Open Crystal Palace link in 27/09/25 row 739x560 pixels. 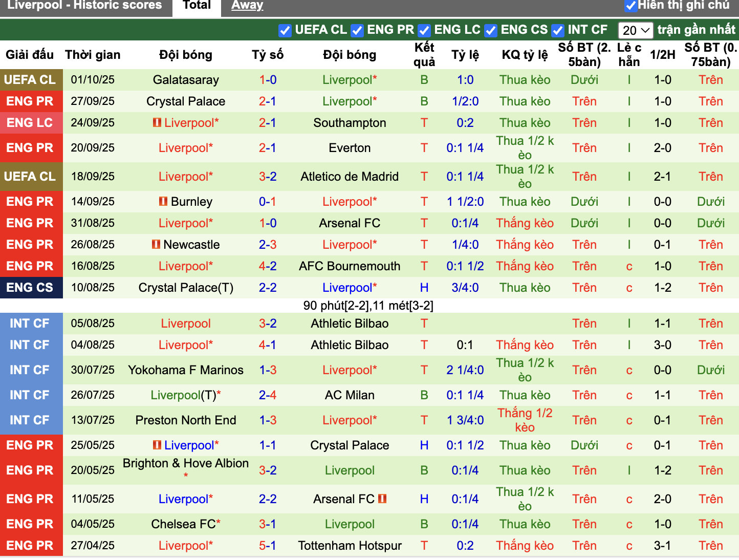pos(186,101)
